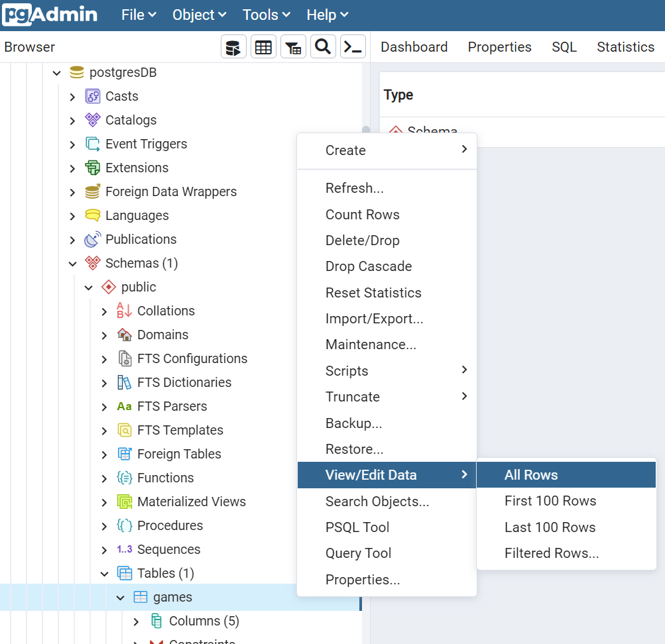Click the Search objects magnifier icon
This screenshot has height=644, width=665.
click(x=323, y=46)
